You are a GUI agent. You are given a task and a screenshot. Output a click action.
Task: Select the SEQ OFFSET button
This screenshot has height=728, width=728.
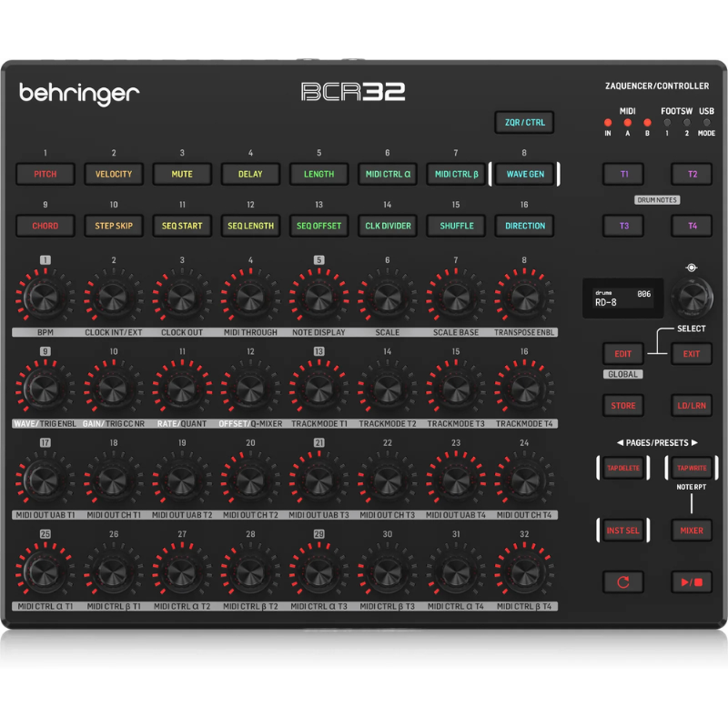tap(319, 226)
